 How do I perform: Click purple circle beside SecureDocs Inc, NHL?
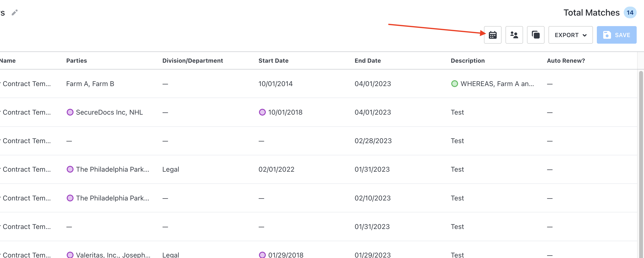pos(70,112)
